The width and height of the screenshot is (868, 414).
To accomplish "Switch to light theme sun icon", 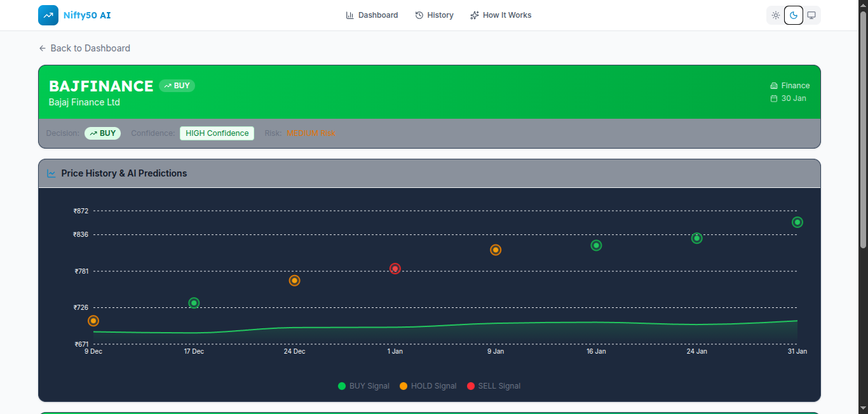I will (775, 15).
